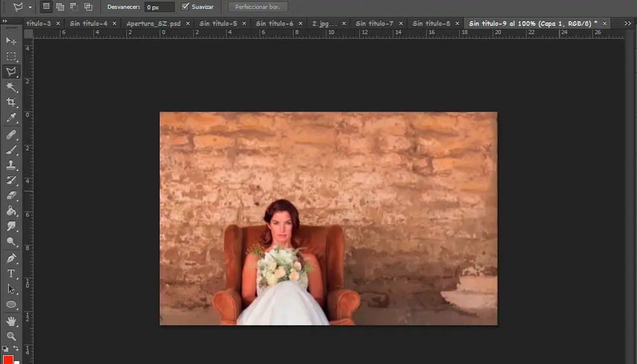Screen dimensions: 637x364
Task: Expand hidden document tabs with double chevron
Action: pyautogui.click(x=628, y=23)
